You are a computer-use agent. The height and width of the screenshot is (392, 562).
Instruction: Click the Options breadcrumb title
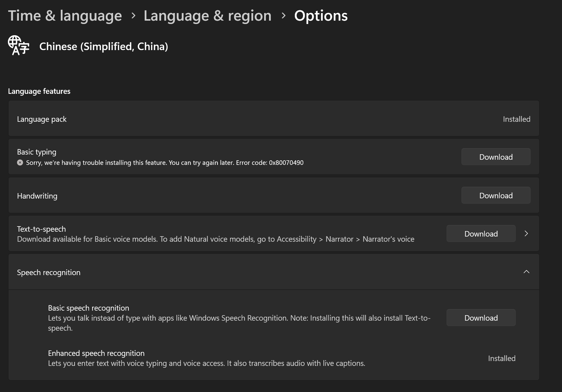coord(321,15)
